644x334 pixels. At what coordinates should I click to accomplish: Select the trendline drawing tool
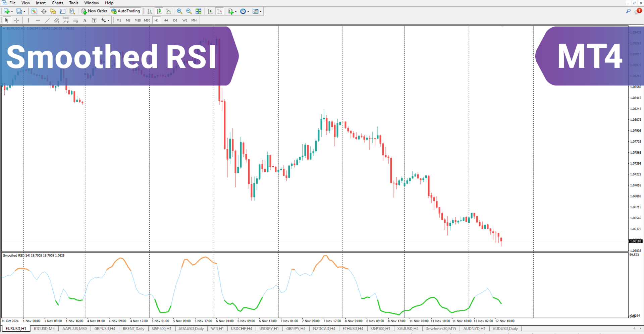pyautogui.click(x=47, y=20)
